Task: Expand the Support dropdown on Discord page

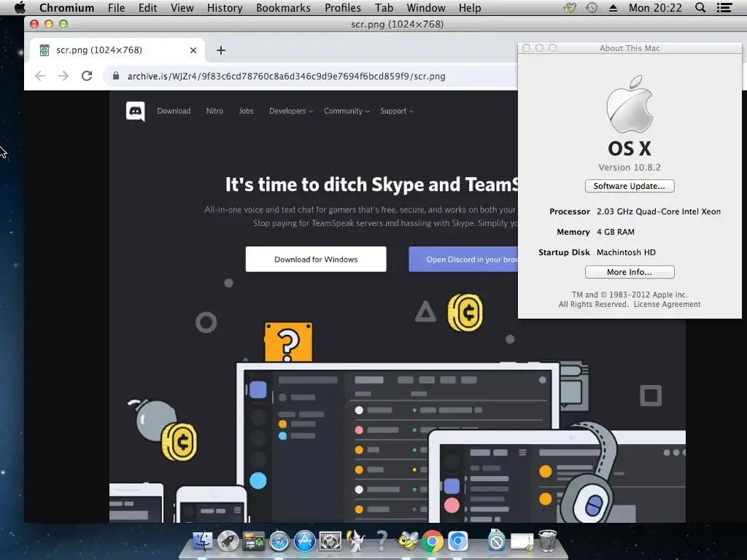Action: coord(396,111)
